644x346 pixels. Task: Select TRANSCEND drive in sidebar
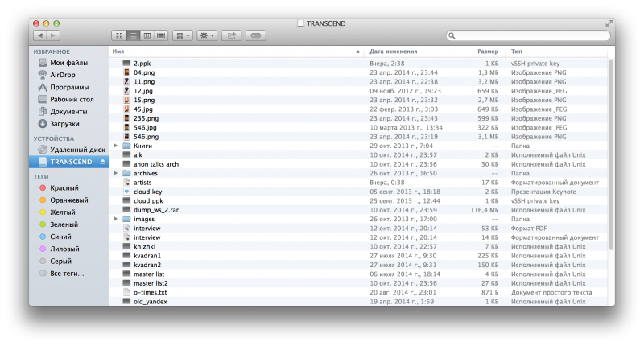(69, 162)
